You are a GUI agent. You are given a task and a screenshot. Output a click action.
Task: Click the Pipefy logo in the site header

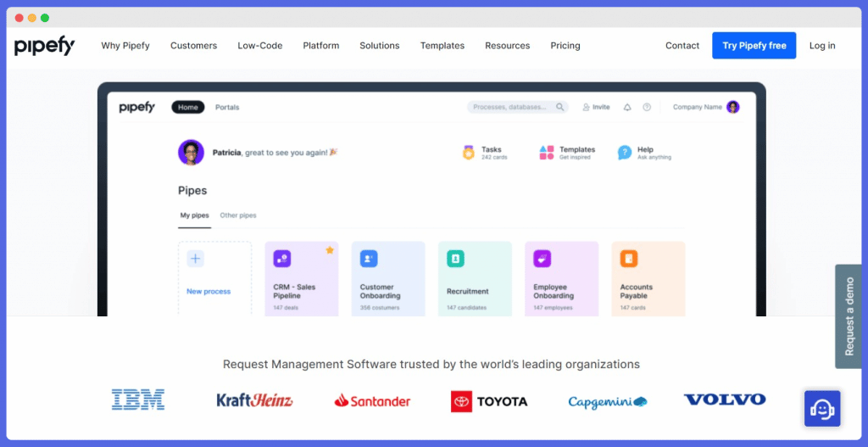point(44,46)
